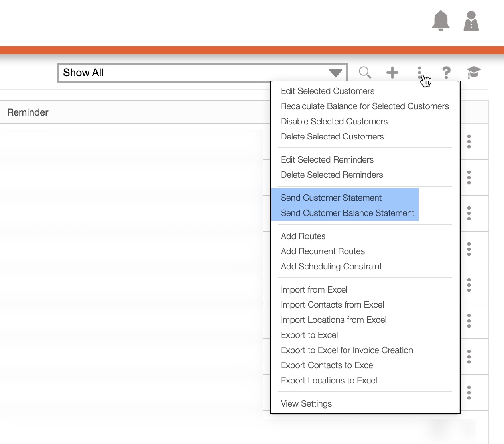Viewport: 504px width, 444px height.
Task: Open the graduation cap tutorial icon
Action: coord(474,73)
